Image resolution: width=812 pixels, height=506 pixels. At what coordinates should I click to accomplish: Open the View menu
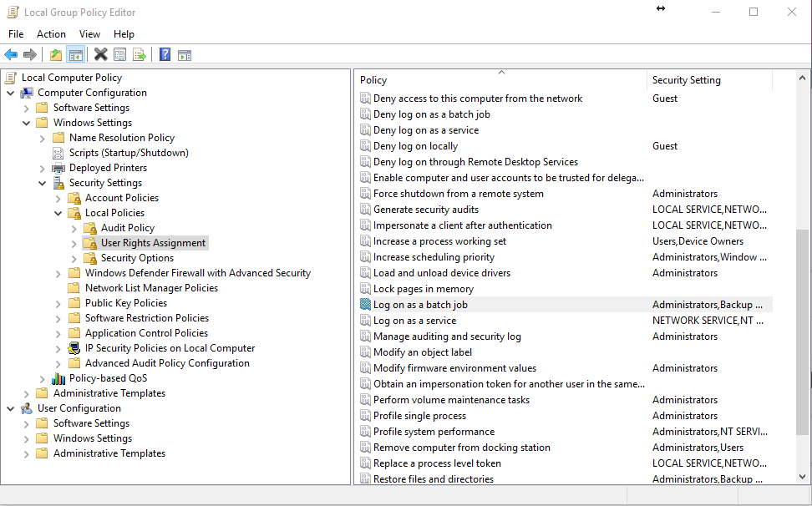pos(89,34)
